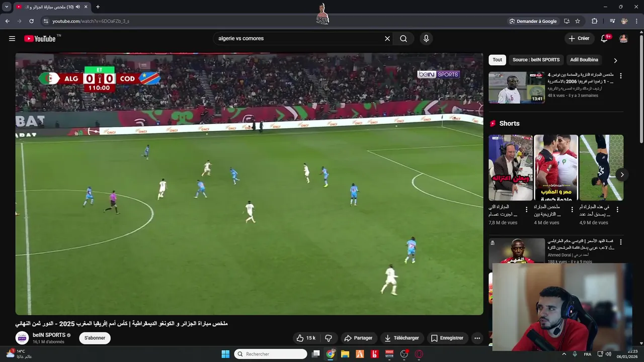The height and width of the screenshot is (362, 644).
Task: Show more filter chips with arrow
Action: click(x=615, y=60)
